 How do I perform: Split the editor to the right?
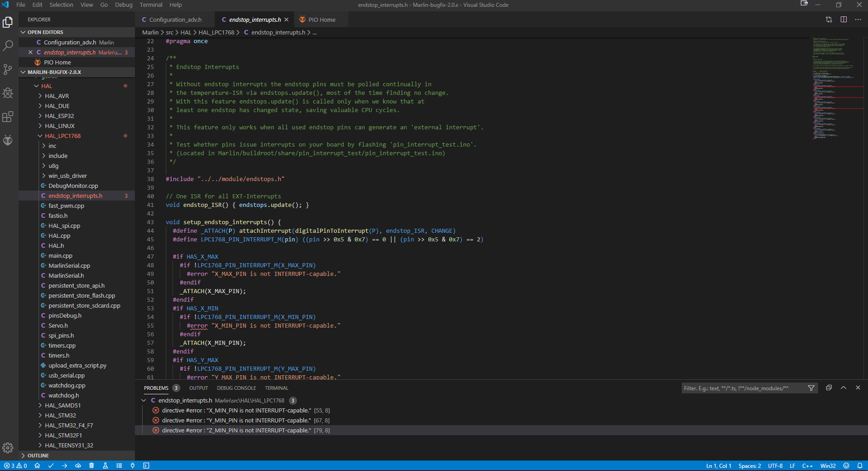coord(843,20)
